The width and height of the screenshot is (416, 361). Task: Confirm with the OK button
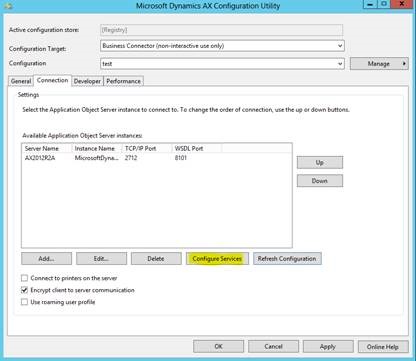tap(218, 347)
